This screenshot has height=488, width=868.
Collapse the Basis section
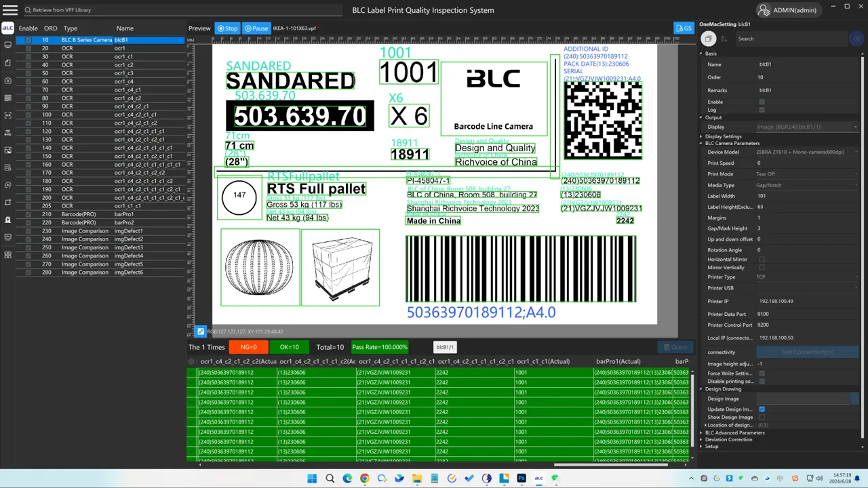[x=701, y=54]
